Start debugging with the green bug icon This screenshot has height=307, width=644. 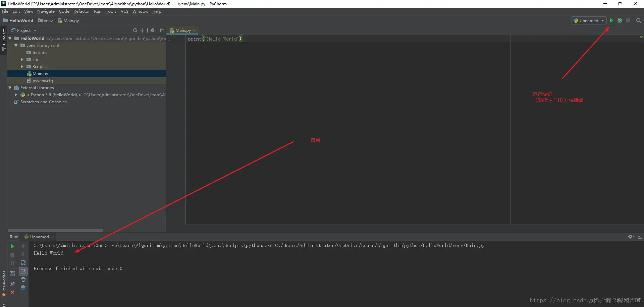click(620, 21)
